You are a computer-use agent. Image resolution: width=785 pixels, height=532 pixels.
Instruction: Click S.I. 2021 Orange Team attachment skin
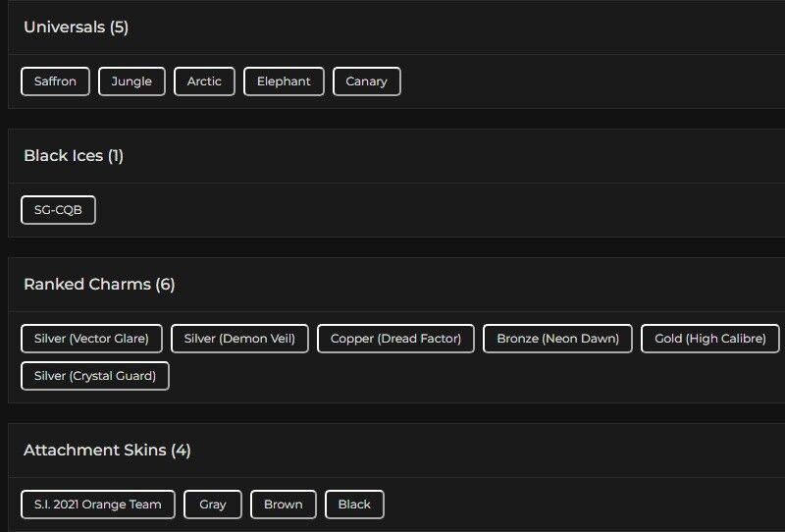tap(98, 505)
